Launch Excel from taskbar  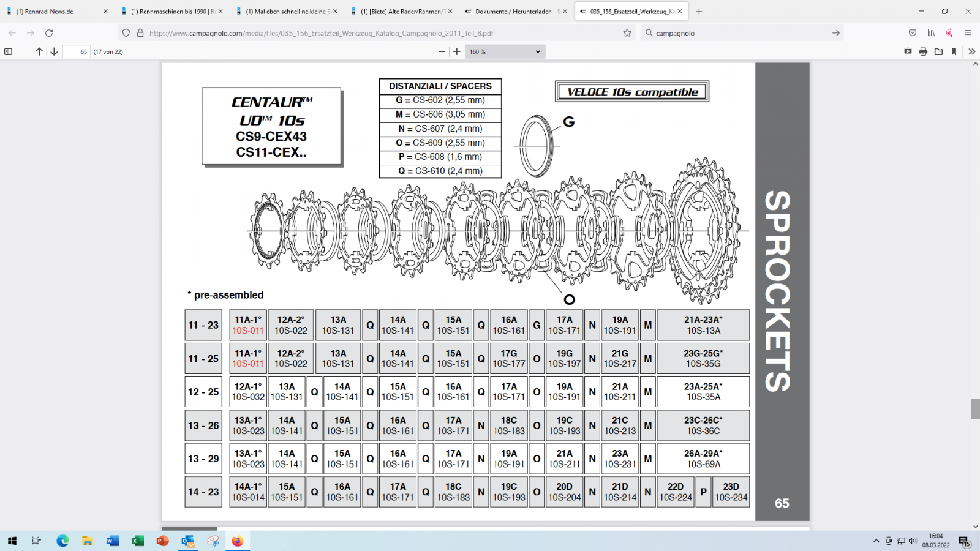(138, 541)
